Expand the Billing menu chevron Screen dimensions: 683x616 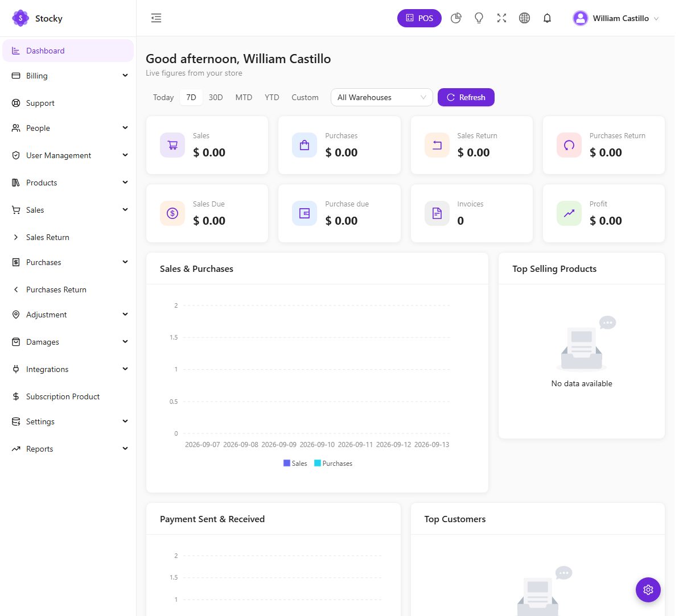click(x=125, y=75)
